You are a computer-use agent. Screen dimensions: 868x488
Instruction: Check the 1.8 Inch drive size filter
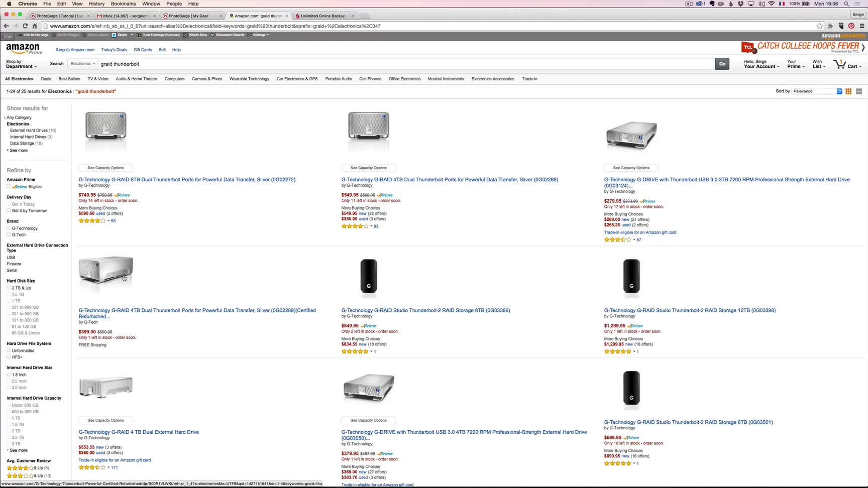point(9,375)
